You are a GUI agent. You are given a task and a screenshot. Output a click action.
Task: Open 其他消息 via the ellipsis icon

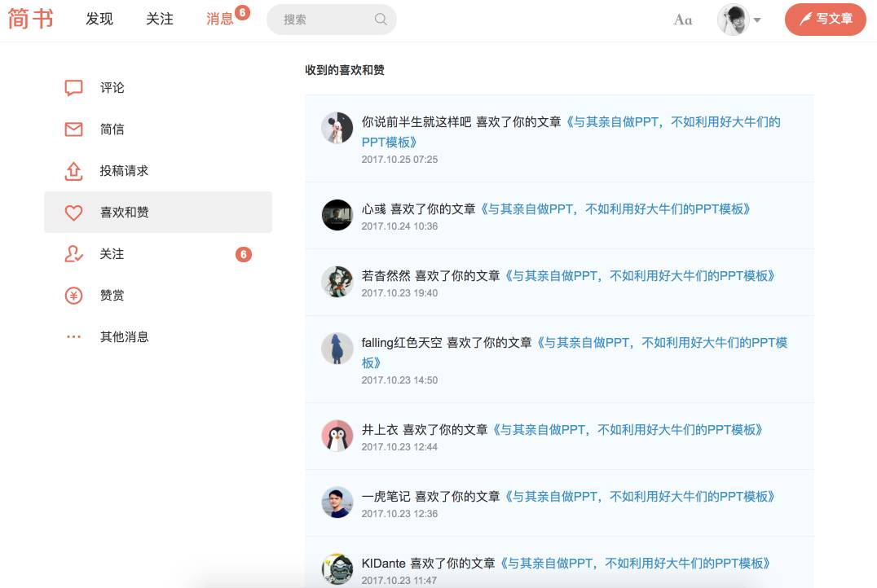(73, 336)
